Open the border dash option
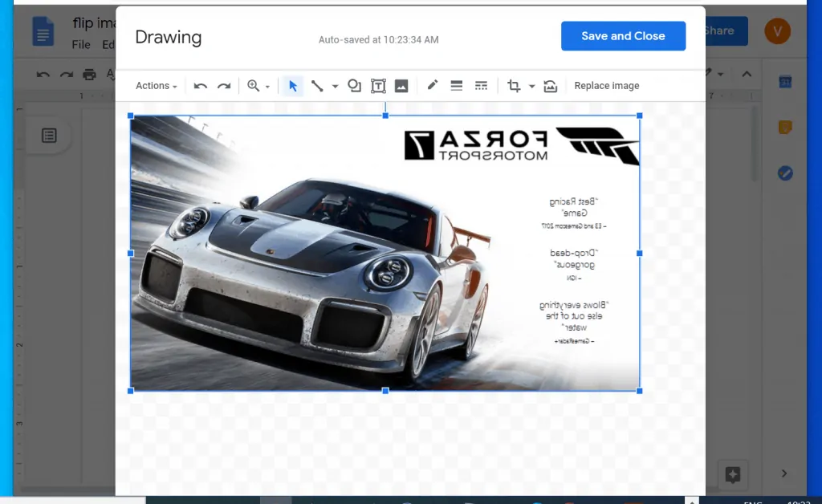This screenshot has width=822, height=504. (481, 86)
